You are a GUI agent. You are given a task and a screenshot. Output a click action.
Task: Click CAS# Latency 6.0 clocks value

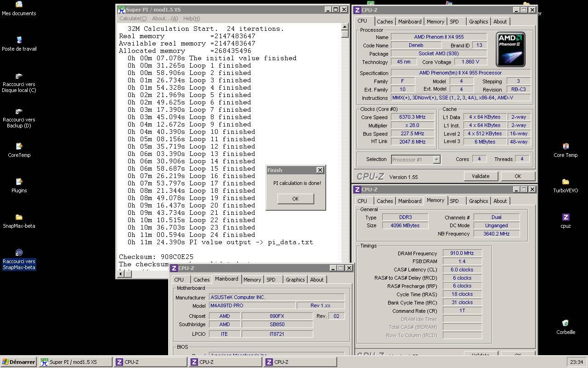click(462, 270)
